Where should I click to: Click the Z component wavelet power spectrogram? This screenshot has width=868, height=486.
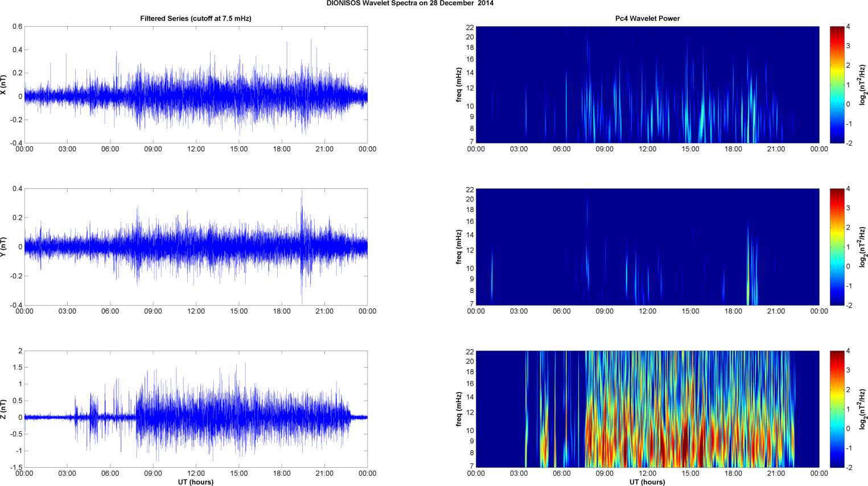(x=647, y=409)
